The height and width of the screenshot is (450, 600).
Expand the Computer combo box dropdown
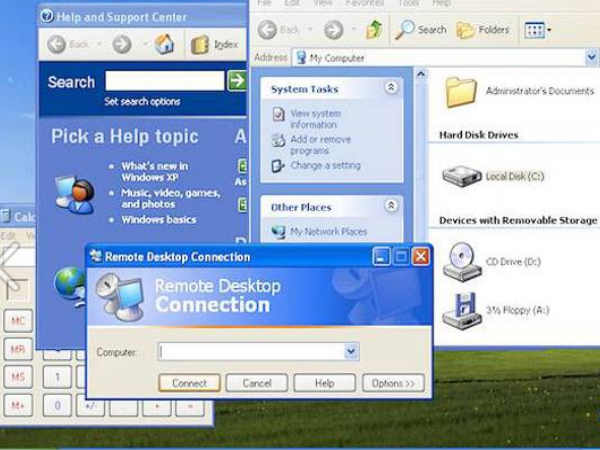(x=351, y=351)
